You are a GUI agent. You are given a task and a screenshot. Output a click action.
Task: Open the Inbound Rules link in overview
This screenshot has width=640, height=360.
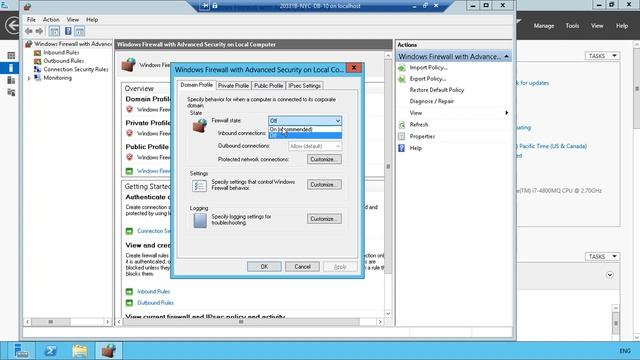(x=153, y=291)
